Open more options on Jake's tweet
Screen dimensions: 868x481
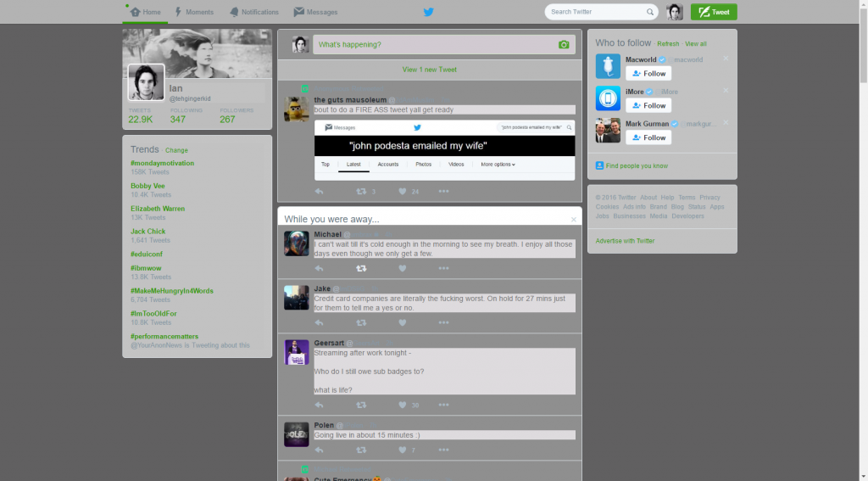coord(443,322)
